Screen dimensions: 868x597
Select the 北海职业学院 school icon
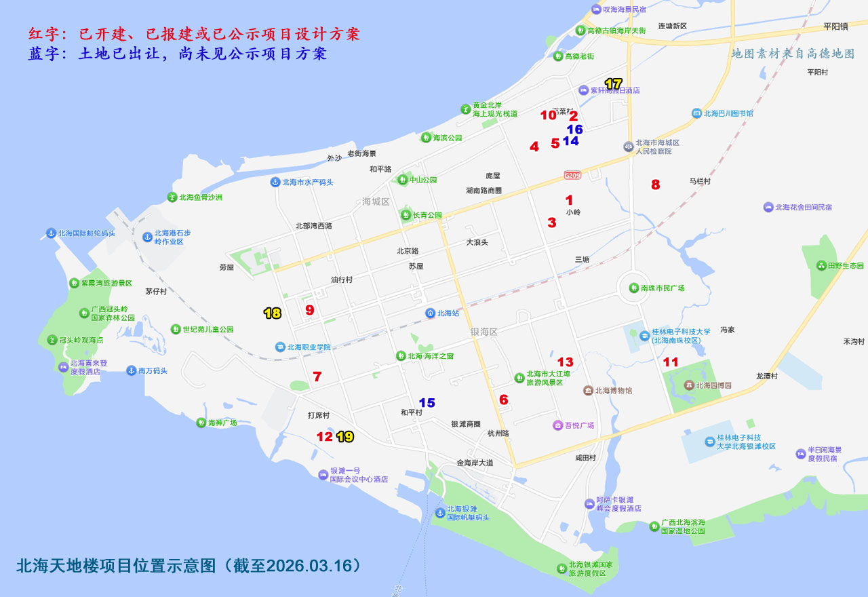click(279, 347)
